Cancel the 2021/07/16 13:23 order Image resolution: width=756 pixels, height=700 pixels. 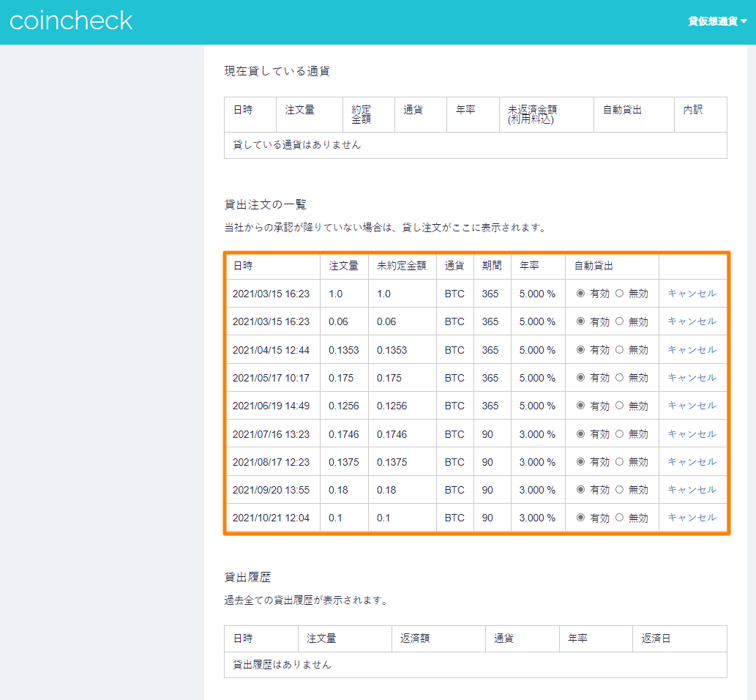[692, 434]
